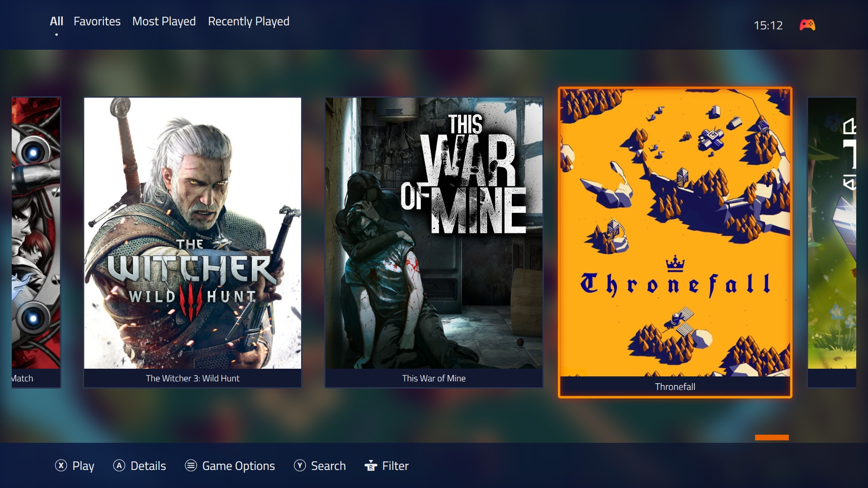Select the This War of Mine cover
This screenshot has height=488, width=868.
point(434,233)
